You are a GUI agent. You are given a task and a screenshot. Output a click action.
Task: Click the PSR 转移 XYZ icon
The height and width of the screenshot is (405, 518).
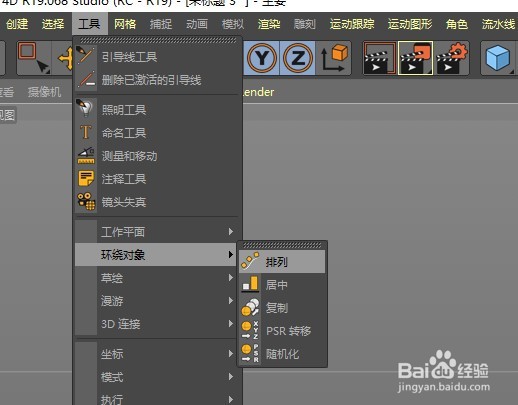[250, 330]
